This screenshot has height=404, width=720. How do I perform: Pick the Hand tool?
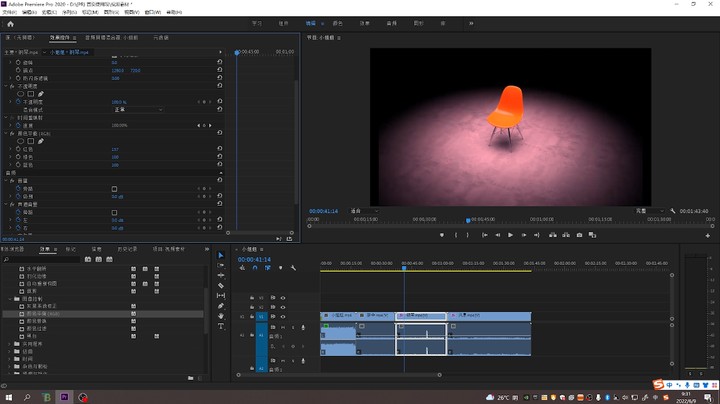coord(221,316)
